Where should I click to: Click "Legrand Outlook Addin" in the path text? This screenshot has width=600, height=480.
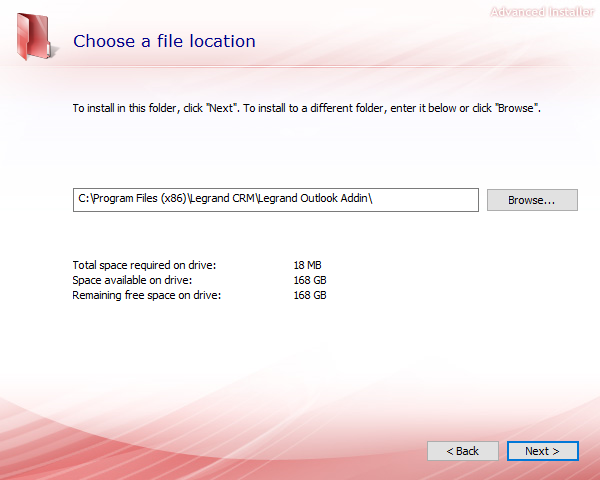pos(314,199)
